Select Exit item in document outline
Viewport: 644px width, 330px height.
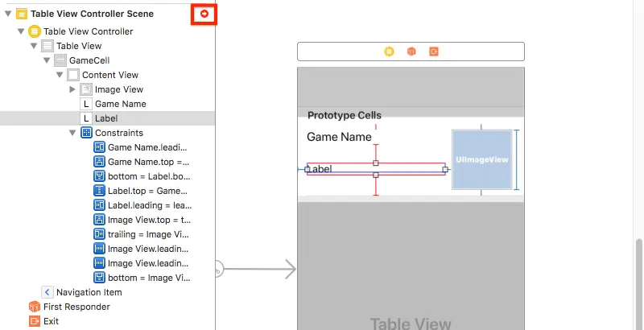[44, 321]
